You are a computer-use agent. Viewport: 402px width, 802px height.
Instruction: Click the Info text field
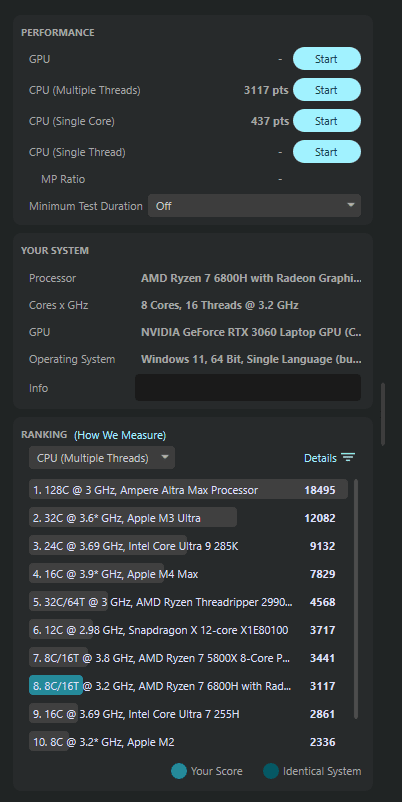point(248,388)
